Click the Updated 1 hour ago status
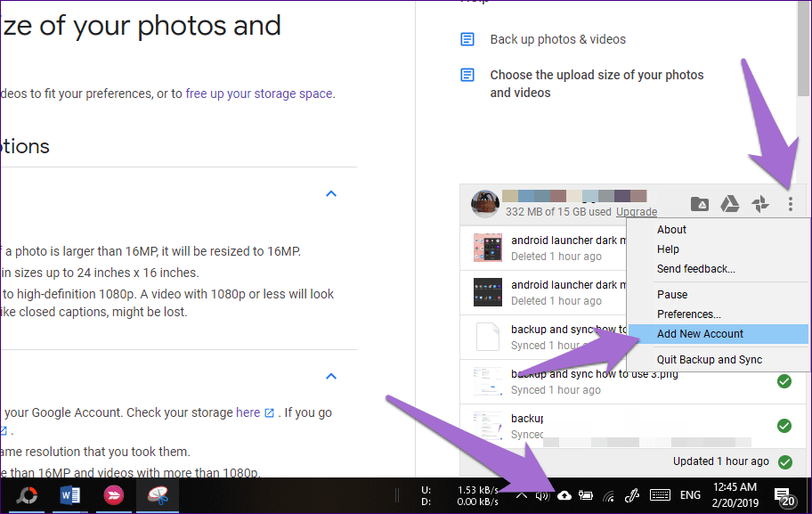Image resolution: width=812 pixels, height=514 pixels. [x=721, y=461]
